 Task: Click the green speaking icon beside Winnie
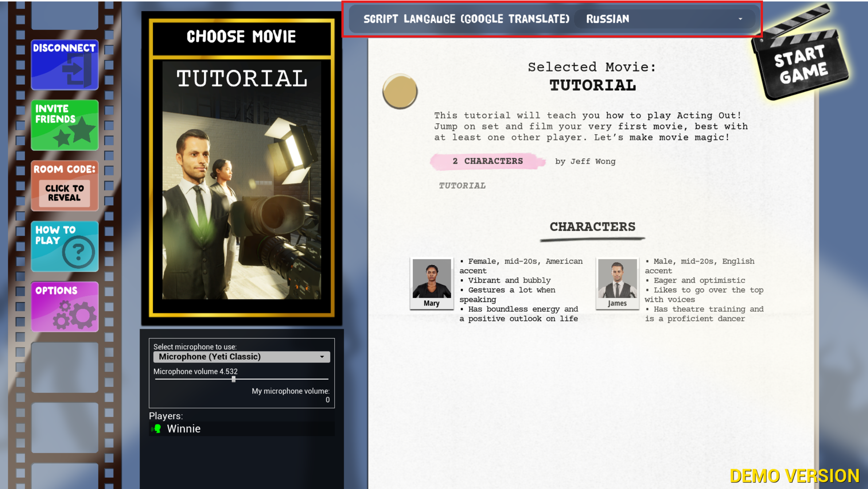(156, 429)
